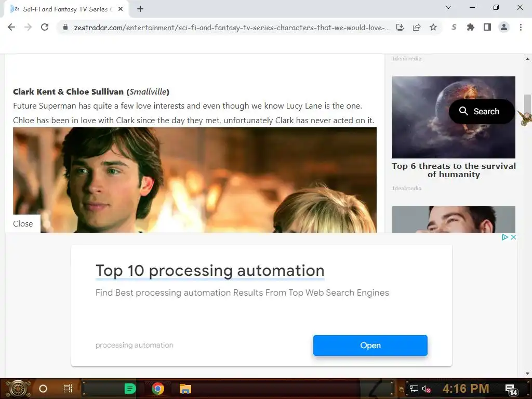
Task: Go back to the previous page
Action: pyautogui.click(x=11, y=27)
